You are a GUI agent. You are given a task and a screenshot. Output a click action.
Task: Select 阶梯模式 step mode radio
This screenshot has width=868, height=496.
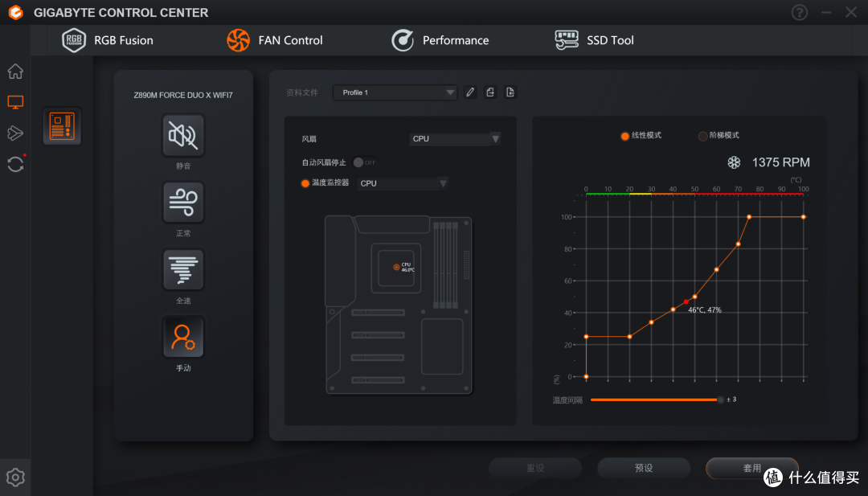(702, 136)
